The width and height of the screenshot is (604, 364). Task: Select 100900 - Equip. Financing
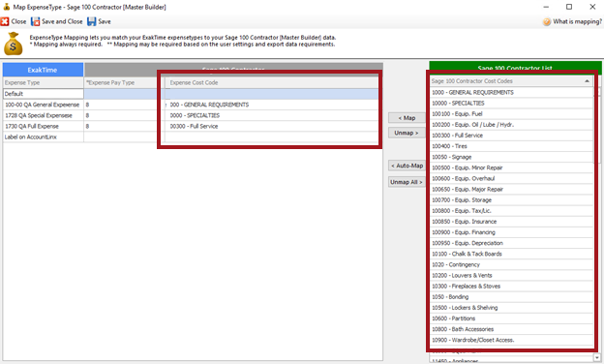point(511,232)
